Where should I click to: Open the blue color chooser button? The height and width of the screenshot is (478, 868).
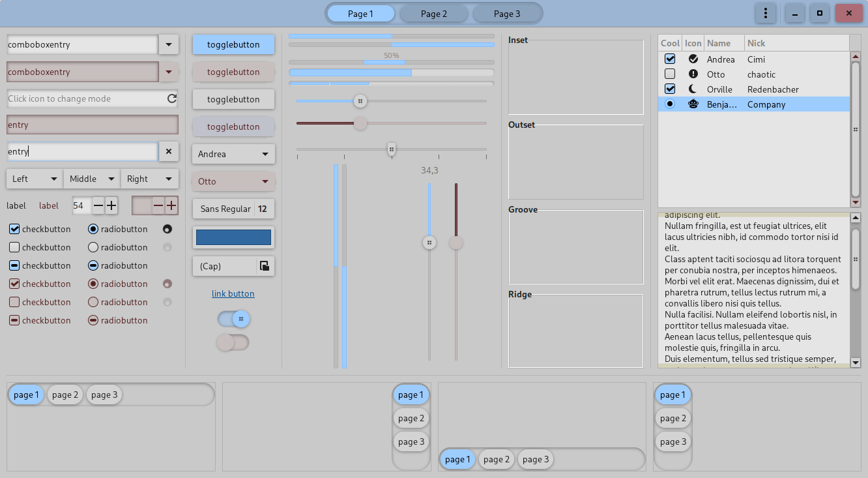(x=233, y=237)
